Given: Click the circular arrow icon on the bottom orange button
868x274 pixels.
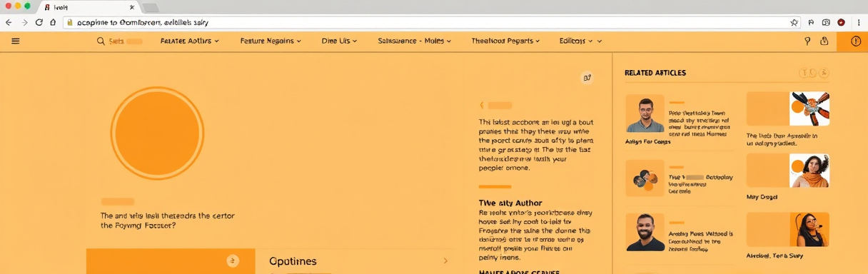Looking at the screenshot, I should [x=232, y=261].
